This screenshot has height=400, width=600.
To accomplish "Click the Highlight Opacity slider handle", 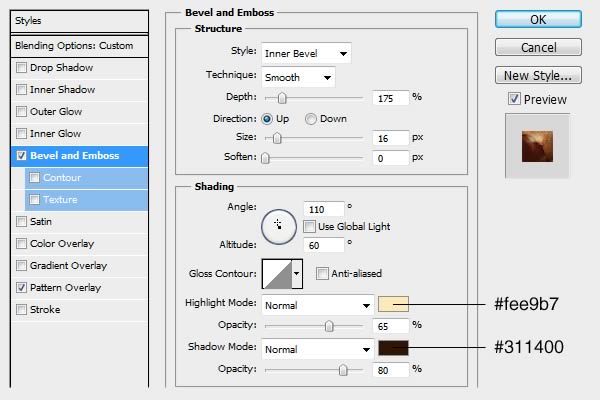I will coord(329,326).
